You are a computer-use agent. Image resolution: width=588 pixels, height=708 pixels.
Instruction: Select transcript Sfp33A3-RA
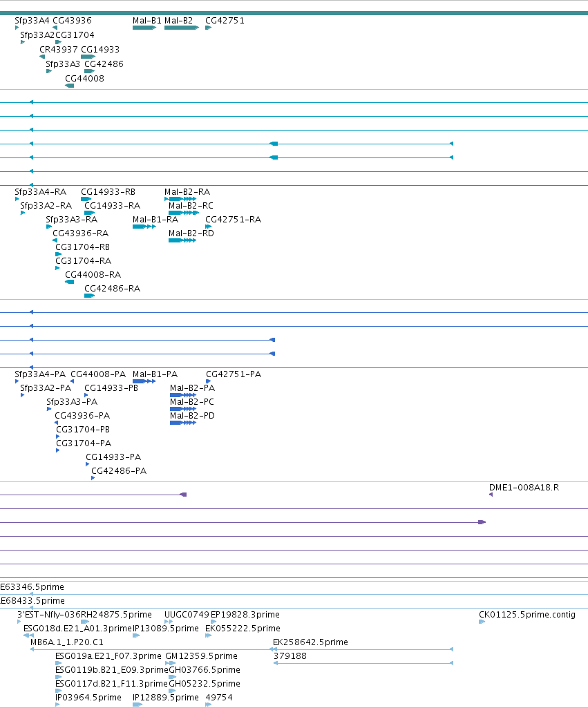pos(49,227)
